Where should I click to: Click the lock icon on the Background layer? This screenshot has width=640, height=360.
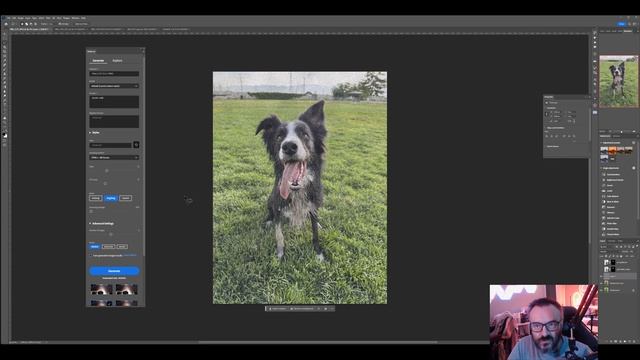633,290
